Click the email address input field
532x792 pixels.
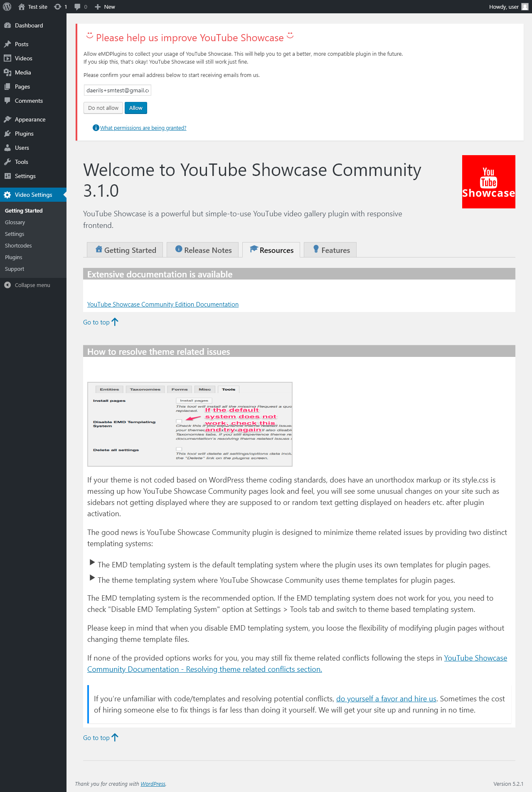pos(117,90)
